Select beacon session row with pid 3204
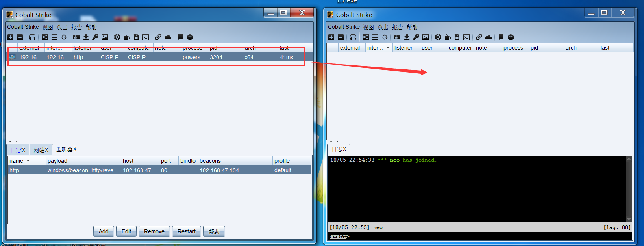The image size is (644, 246). pos(160,57)
